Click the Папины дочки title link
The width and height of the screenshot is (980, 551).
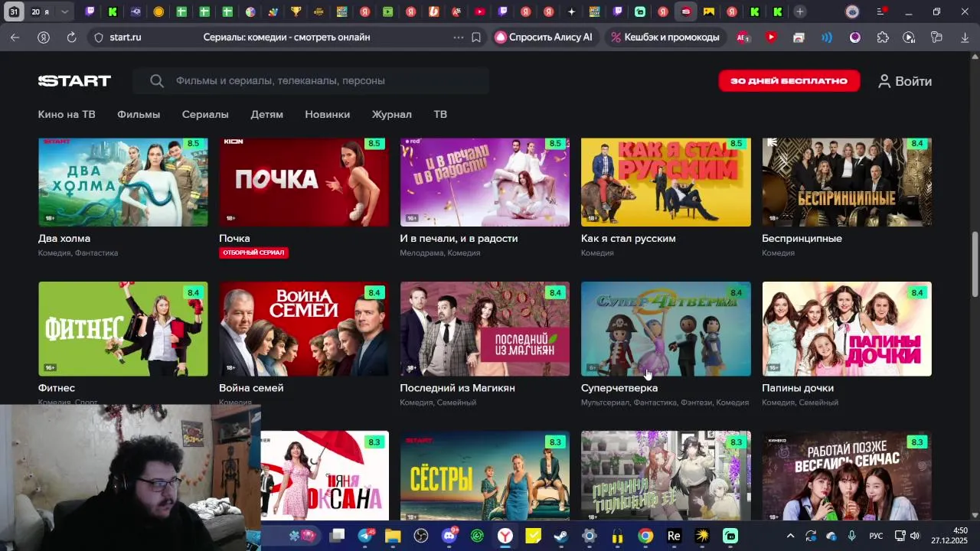pyautogui.click(x=798, y=388)
